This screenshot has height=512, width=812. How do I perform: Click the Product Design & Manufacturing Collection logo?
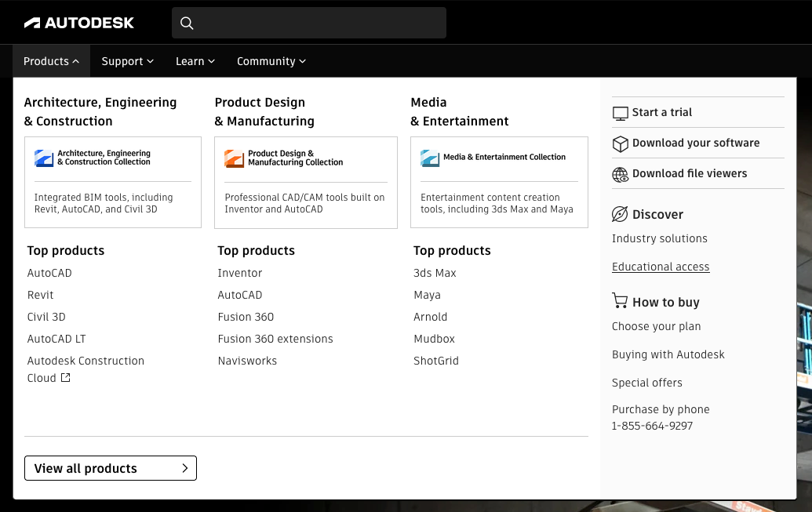[x=234, y=158]
